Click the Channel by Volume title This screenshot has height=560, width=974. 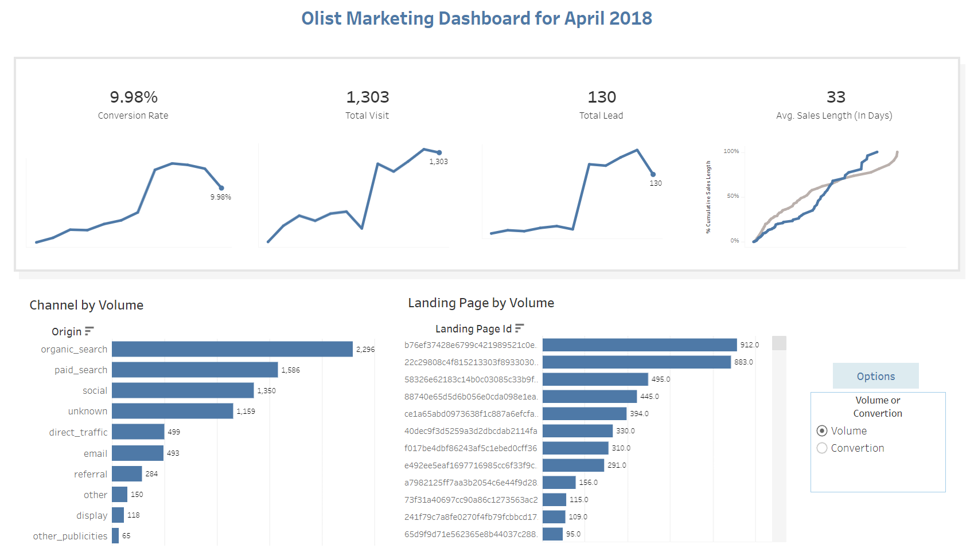coord(87,305)
